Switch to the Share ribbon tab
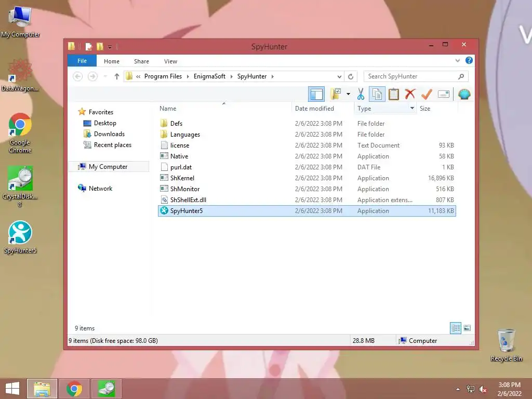 tap(141, 61)
